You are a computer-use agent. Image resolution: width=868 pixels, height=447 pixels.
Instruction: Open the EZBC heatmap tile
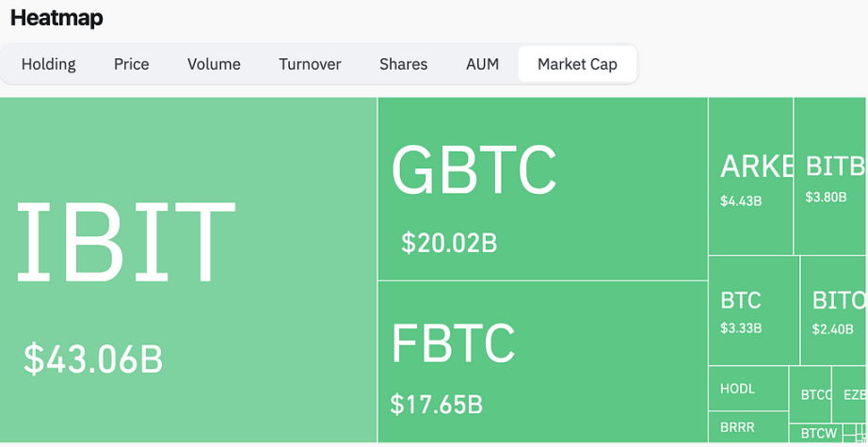(850, 394)
